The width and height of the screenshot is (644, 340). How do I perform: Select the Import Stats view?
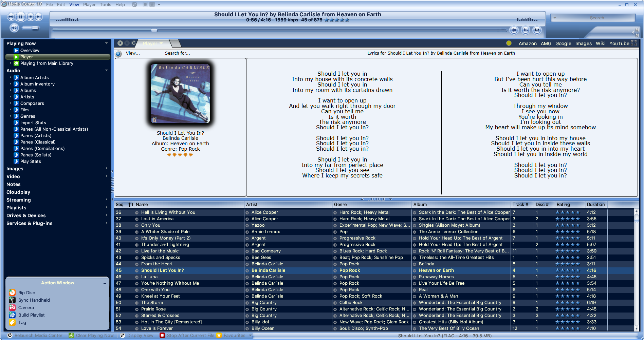pyautogui.click(x=33, y=122)
